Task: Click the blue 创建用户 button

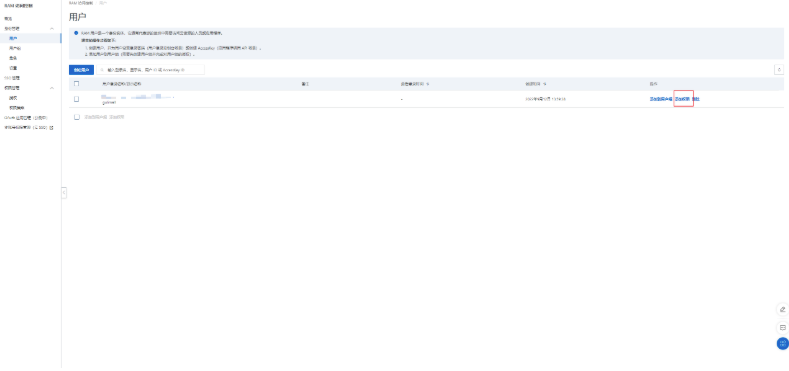Action: [81, 70]
